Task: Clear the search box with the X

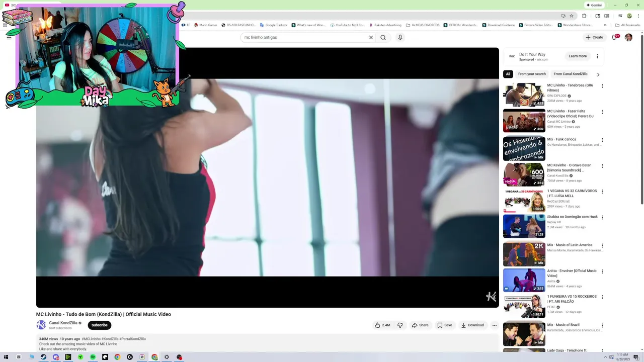Action: click(371, 37)
